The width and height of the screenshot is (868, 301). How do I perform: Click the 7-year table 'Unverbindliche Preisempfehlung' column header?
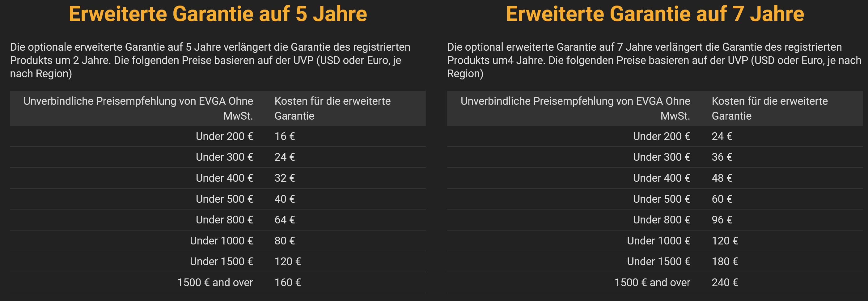pos(575,108)
